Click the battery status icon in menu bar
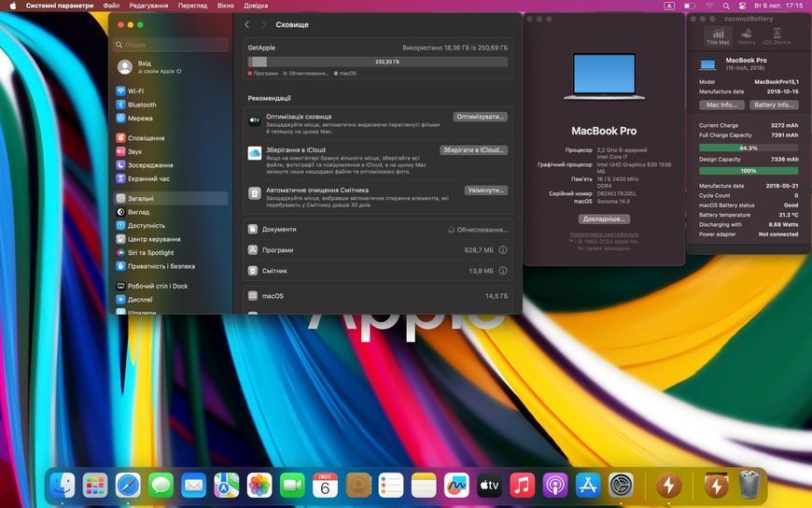Image resolution: width=812 pixels, height=508 pixels. coord(690,6)
